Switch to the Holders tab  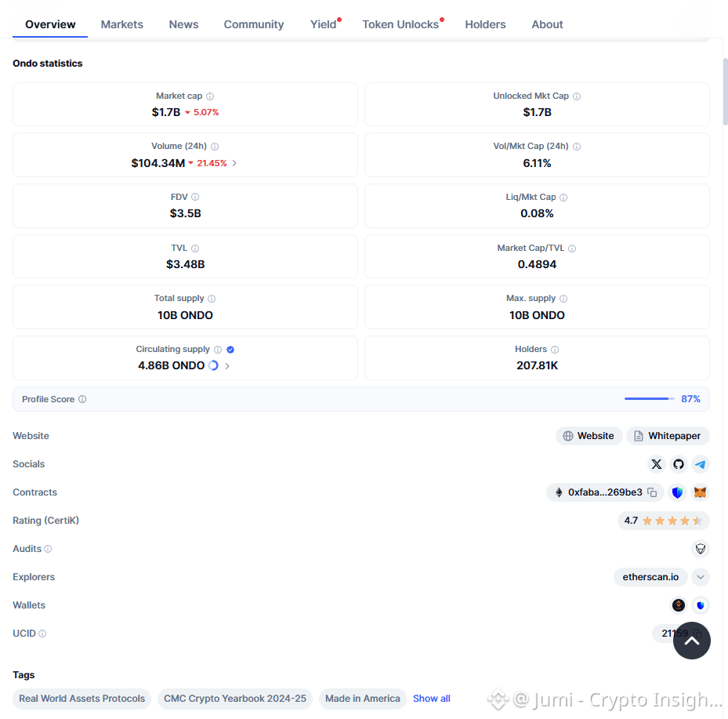point(485,24)
